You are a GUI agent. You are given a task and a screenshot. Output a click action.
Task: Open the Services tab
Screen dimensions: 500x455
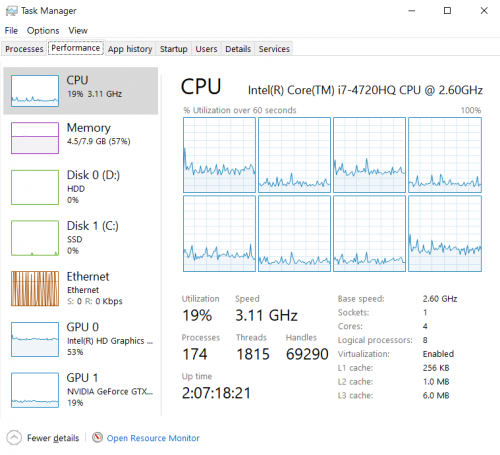pos(274,49)
